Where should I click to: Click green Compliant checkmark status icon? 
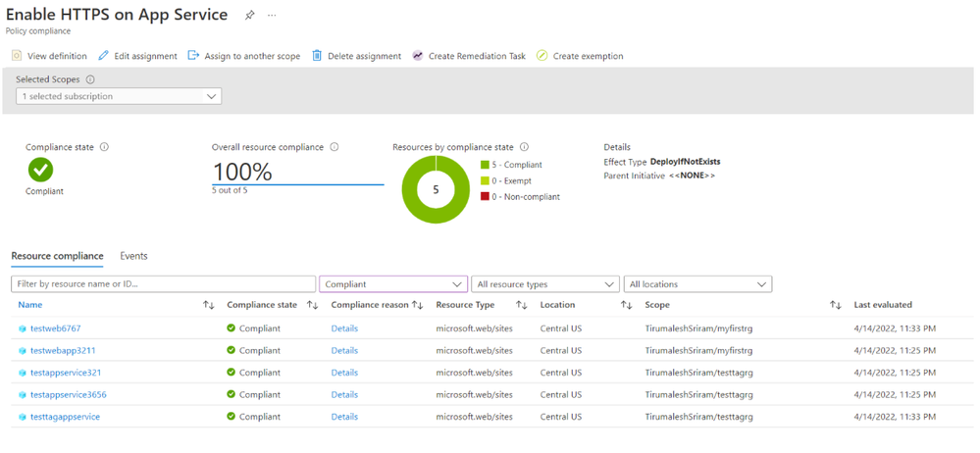tap(40, 170)
